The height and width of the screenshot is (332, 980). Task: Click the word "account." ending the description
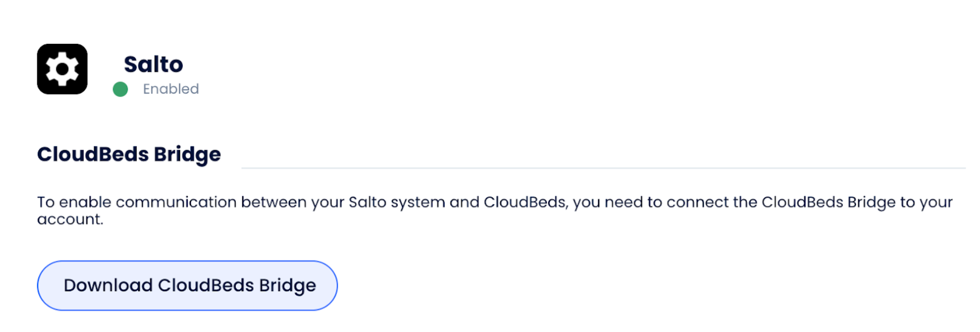click(x=70, y=220)
